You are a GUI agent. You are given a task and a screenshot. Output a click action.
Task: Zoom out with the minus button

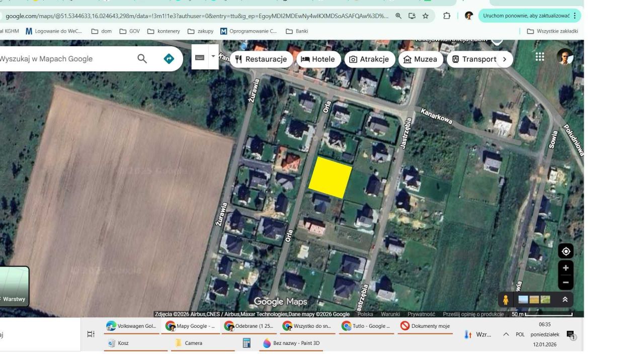point(566,282)
